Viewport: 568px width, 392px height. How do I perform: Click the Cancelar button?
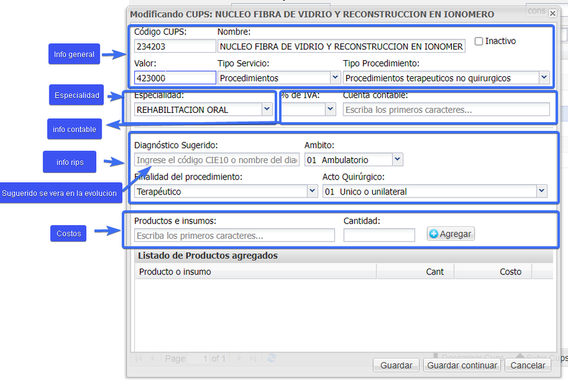[528, 365]
